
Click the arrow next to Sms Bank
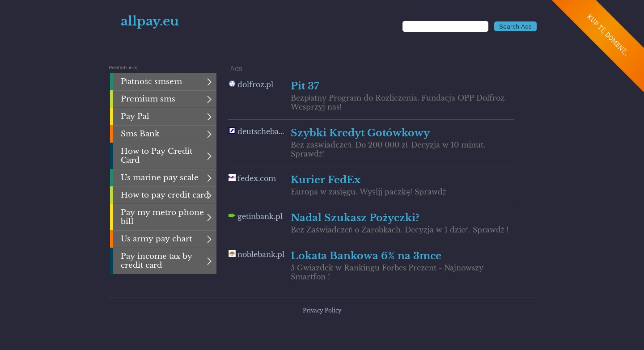tap(209, 134)
